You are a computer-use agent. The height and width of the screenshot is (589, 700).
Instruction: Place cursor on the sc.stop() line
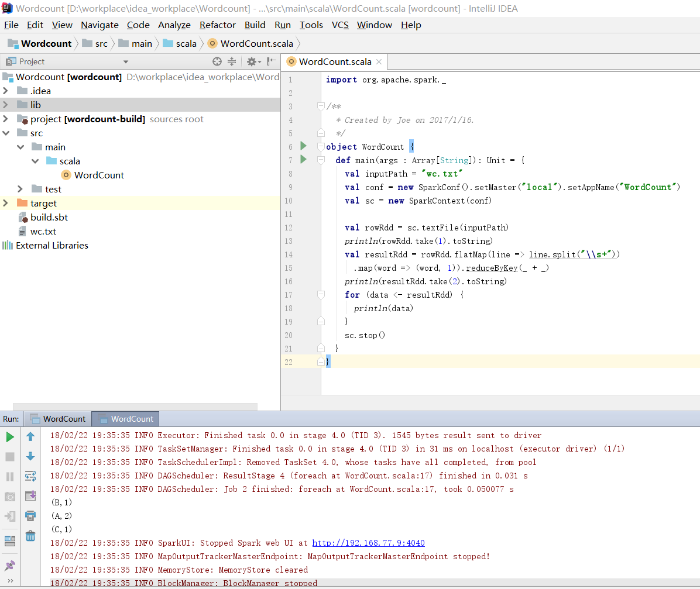tap(365, 335)
